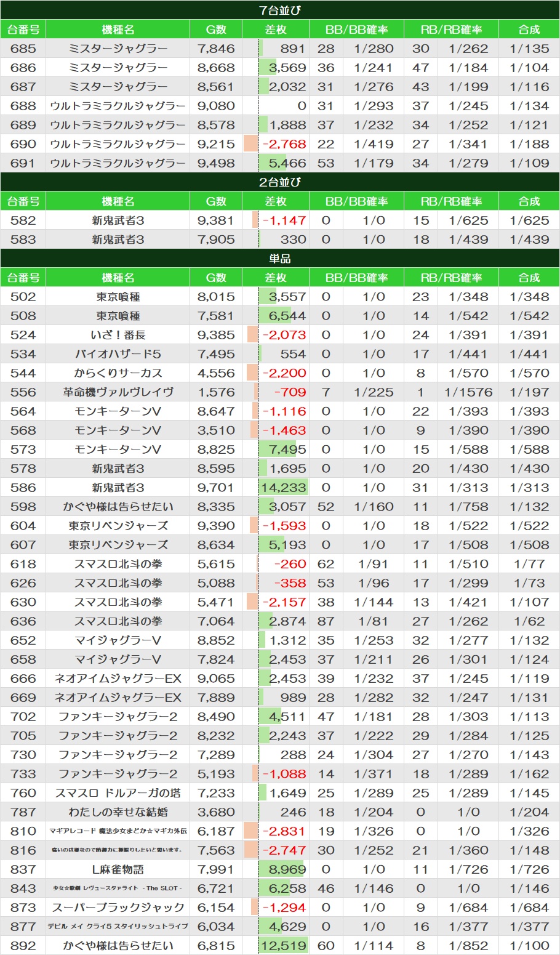
Task: Click 革命機ヴァルヴレイヴ machine name
Action: point(118,392)
